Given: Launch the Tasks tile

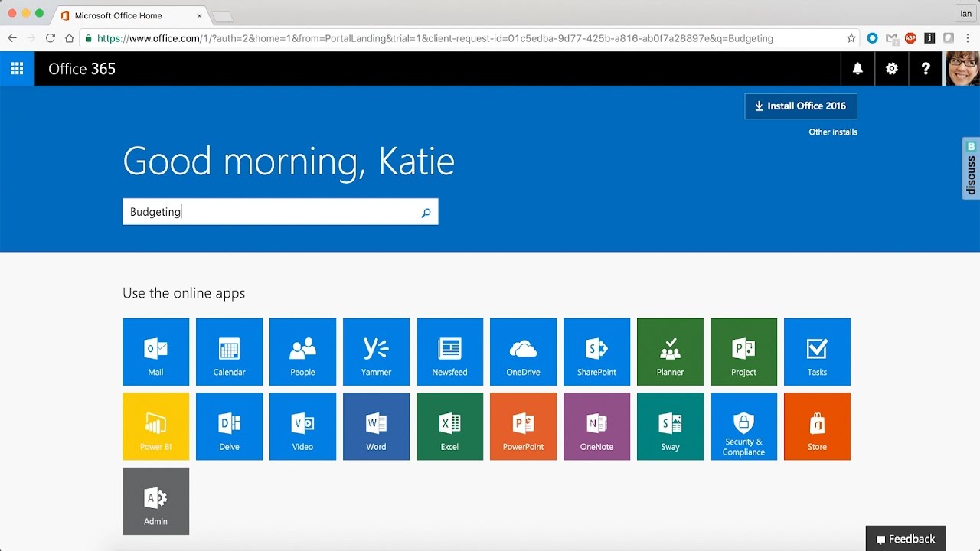Looking at the screenshot, I should 817,351.
